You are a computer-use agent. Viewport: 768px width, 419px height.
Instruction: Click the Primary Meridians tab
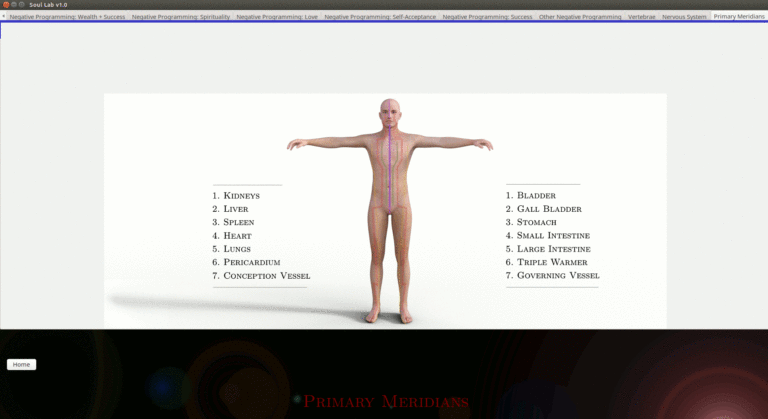click(739, 16)
